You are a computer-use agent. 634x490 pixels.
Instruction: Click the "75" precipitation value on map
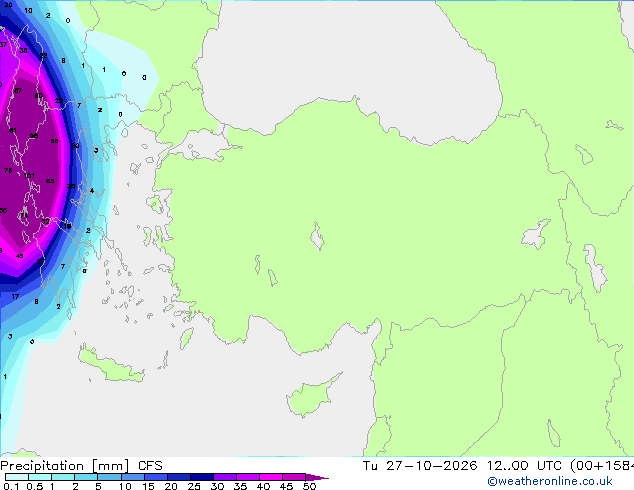pyautogui.click(x=8, y=171)
